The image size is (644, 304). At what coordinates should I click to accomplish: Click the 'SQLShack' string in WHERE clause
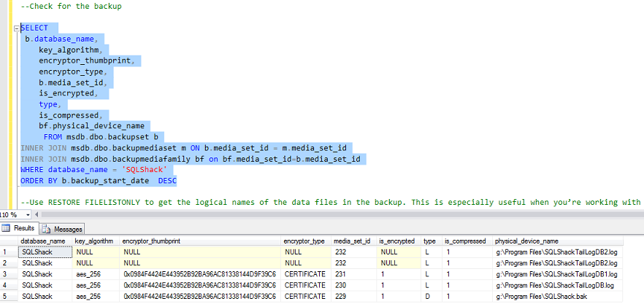[145, 169]
